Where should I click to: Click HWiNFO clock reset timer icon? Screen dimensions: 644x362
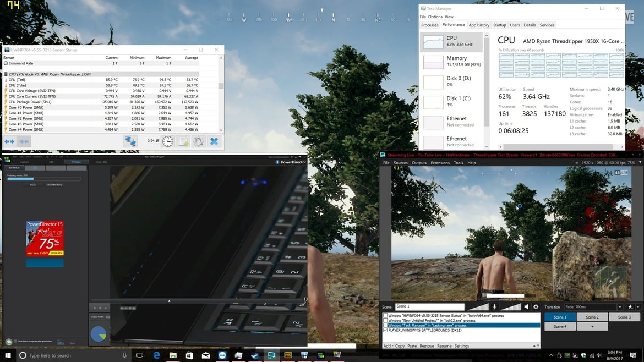tap(167, 141)
